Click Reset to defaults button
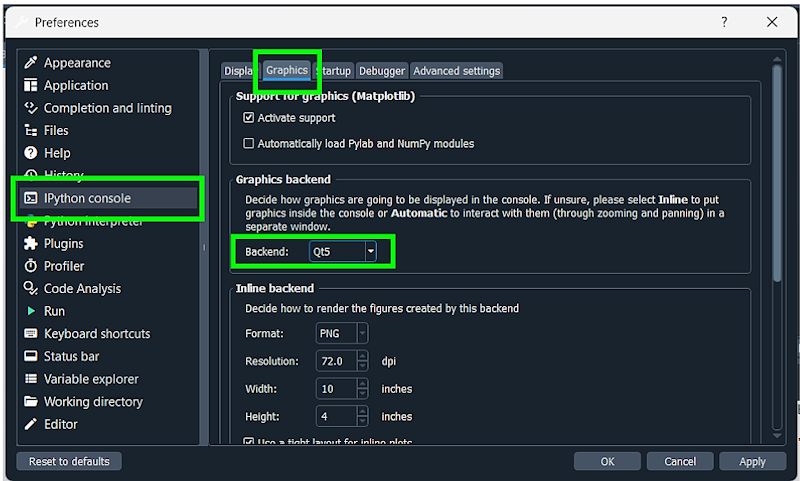 [69, 461]
